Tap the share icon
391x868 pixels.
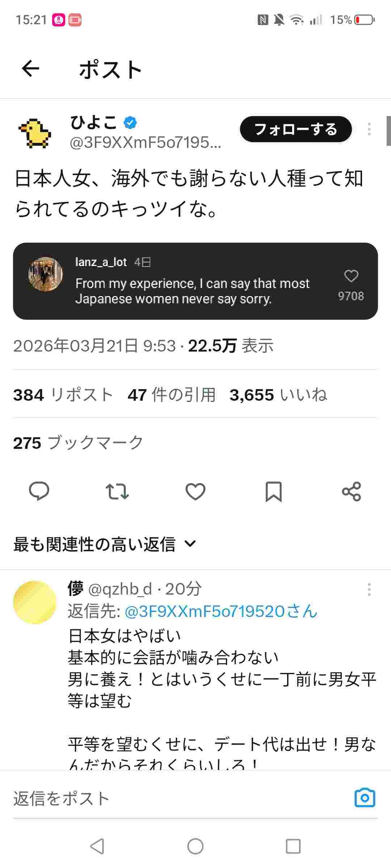click(351, 491)
